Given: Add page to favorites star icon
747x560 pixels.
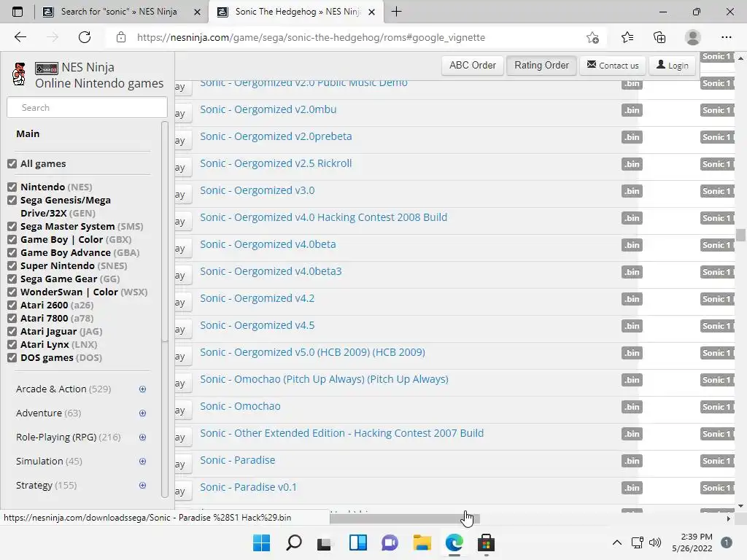Looking at the screenshot, I should tap(592, 37).
